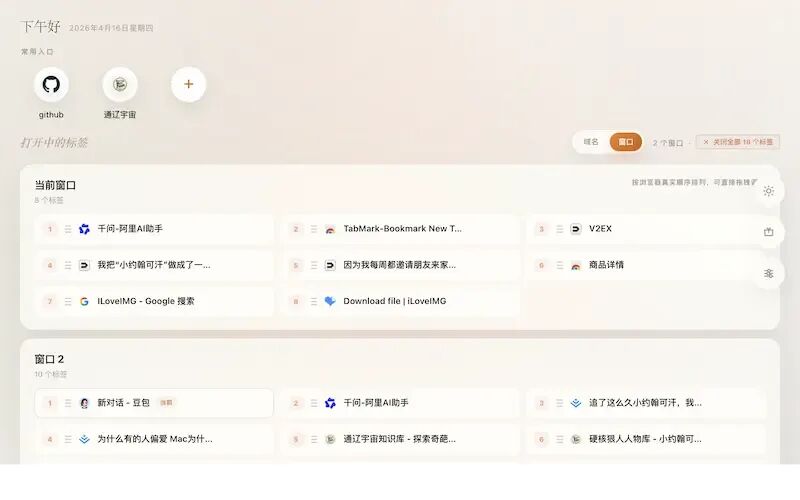Click the github label under its icon

click(51, 115)
